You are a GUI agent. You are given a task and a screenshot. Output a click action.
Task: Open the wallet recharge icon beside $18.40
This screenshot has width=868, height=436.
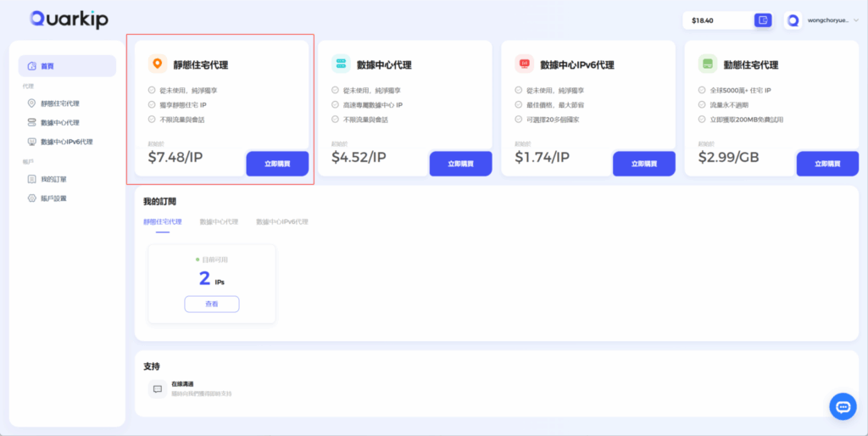tap(763, 20)
